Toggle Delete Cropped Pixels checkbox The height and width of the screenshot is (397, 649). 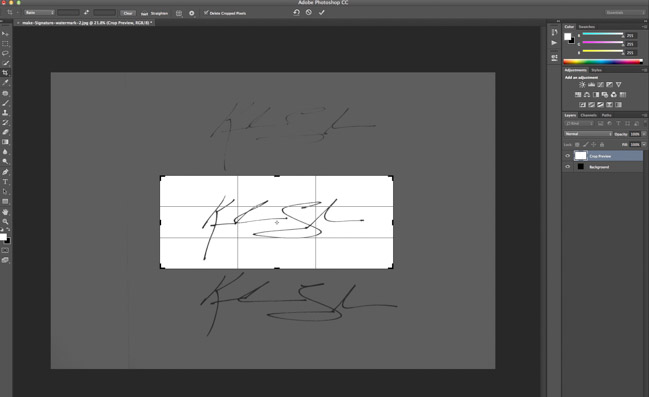point(206,13)
